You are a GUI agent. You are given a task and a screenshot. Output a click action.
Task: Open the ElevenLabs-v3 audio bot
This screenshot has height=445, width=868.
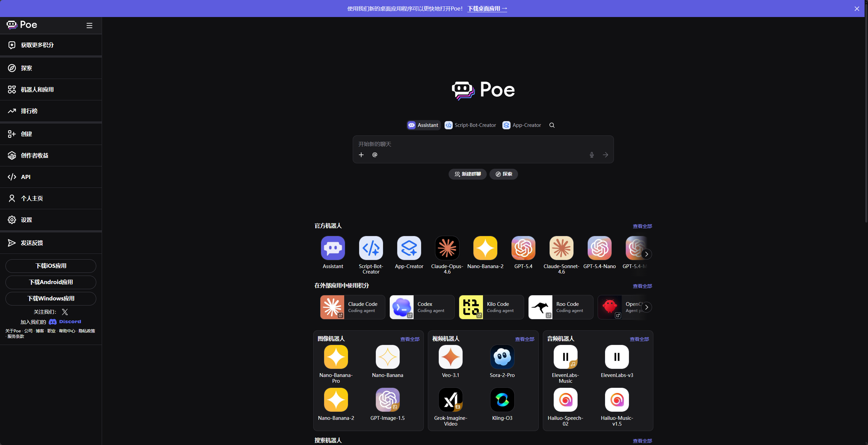tap(617, 357)
